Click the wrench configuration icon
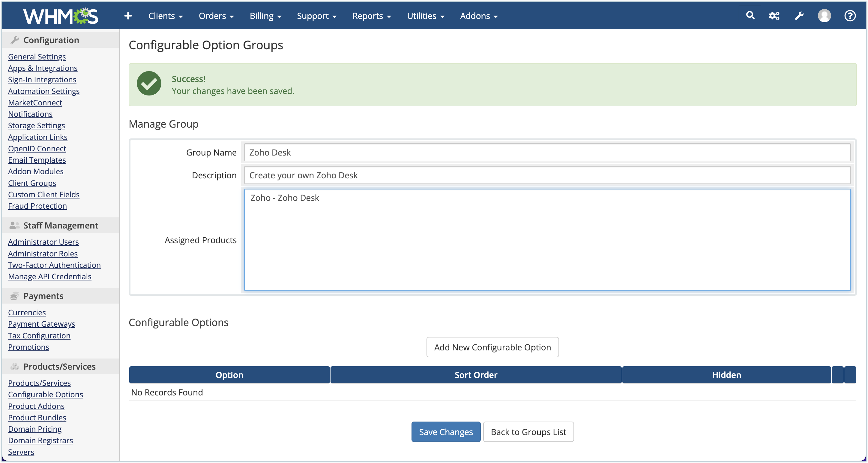The image size is (868, 463). (x=799, y=16)
